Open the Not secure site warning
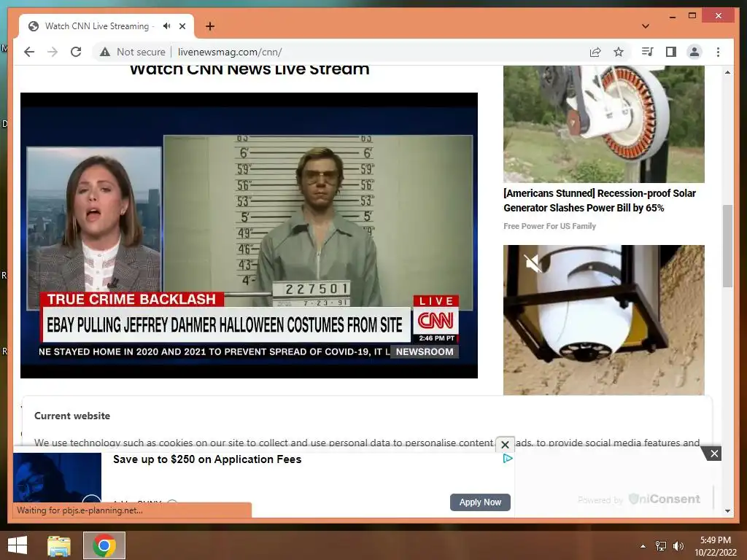This screenshot has height=560, width=747. coord(133,52)
